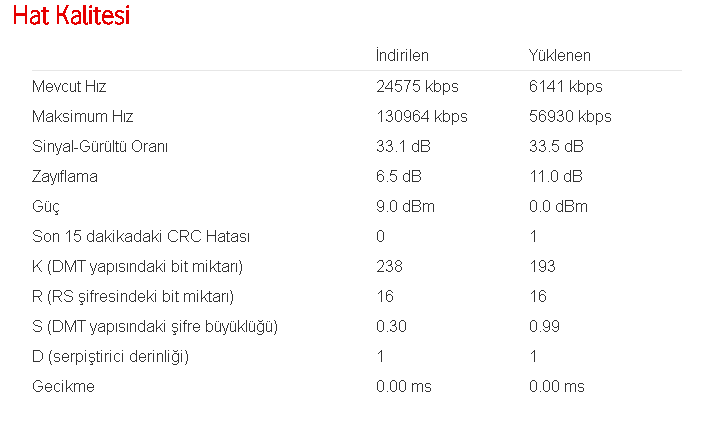Click Son 15 dakikadaki CRC Hatası label
711x423 pixels.
tap(141, 236)
